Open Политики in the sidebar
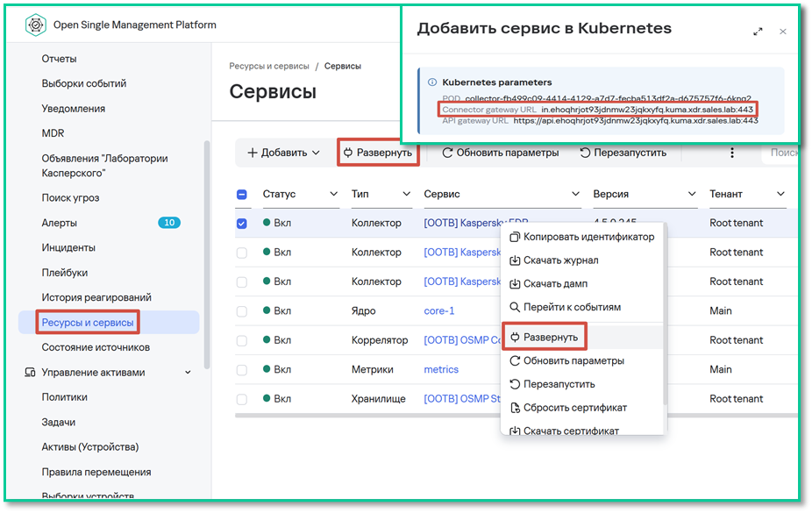The height and width of the screenshot is (513, 812). click(64, 397)
